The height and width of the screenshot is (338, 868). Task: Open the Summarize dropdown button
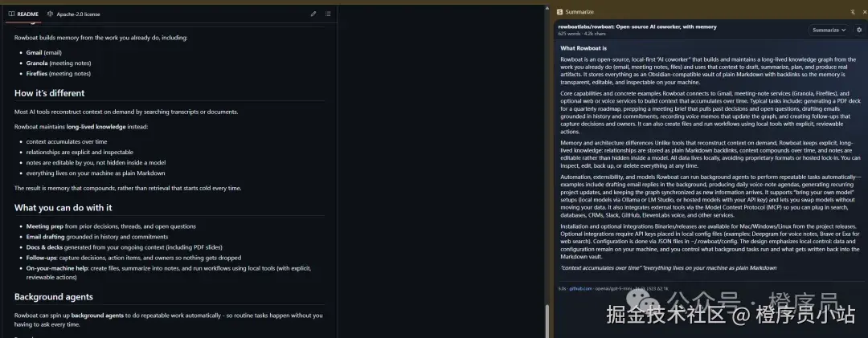(x=829, y=30)
